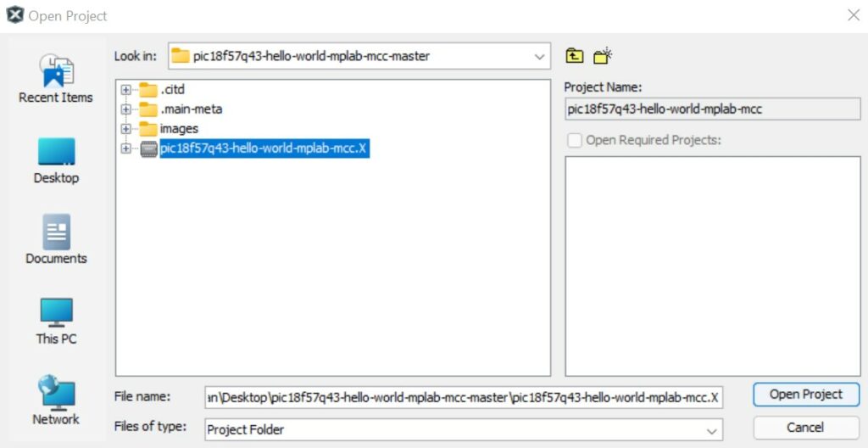Screen dimensions: 868x448
Task: Go to the Desktop location
Action: (56, 160)
